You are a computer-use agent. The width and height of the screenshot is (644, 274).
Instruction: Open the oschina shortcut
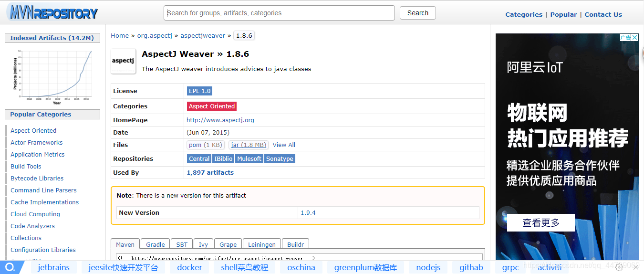point(301,267)
